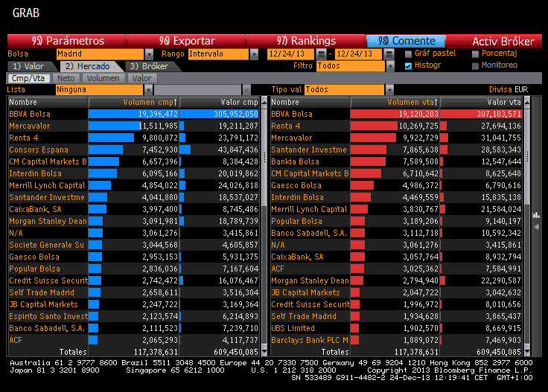The image size is (548, 392).
Task: Click the left-pointing arrow icon at right edge
Action: click(x=536, y=227)
